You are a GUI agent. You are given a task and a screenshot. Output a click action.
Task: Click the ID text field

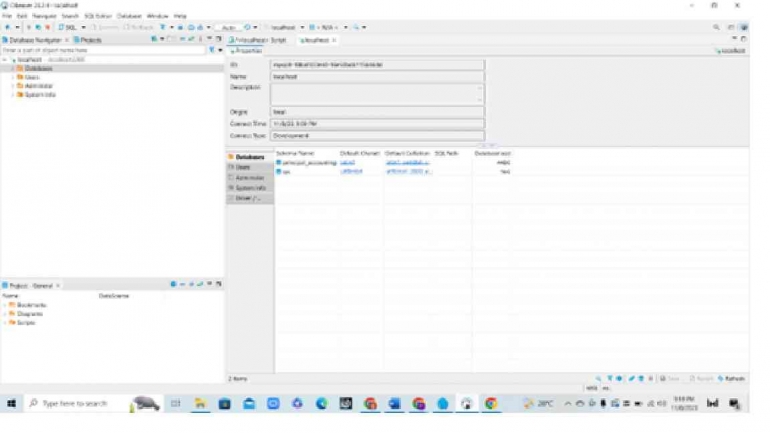[377, 65]
